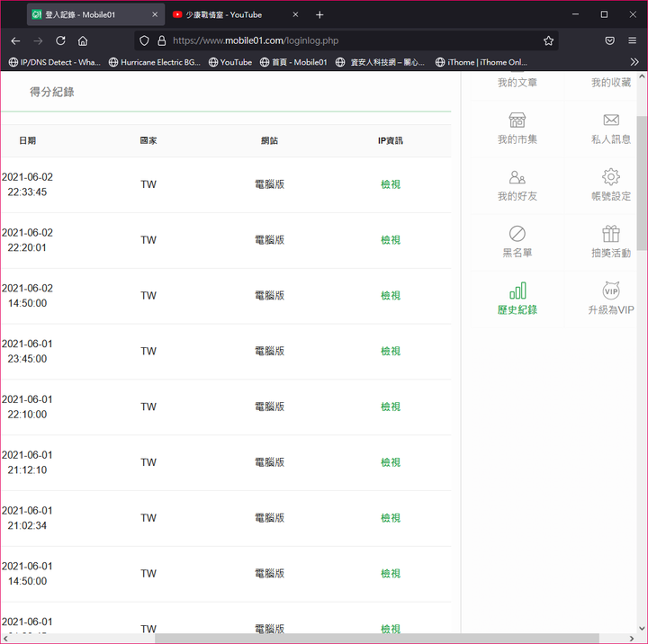View IP info for 2021-06-01 14:50:00
This screenshot has height=644, width=648.
pos(391,573)
